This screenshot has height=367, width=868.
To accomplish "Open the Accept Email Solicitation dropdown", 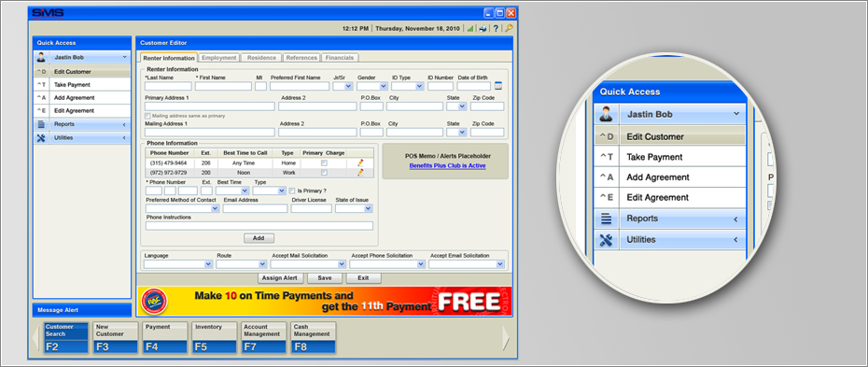I will (x=467, y=264).
